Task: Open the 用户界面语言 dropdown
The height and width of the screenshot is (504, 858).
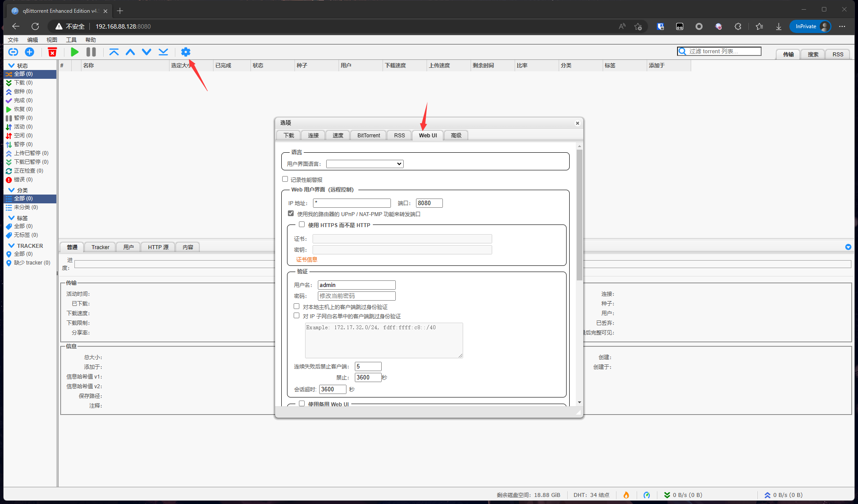Action: pyautogui.click(x=365, y=164)
